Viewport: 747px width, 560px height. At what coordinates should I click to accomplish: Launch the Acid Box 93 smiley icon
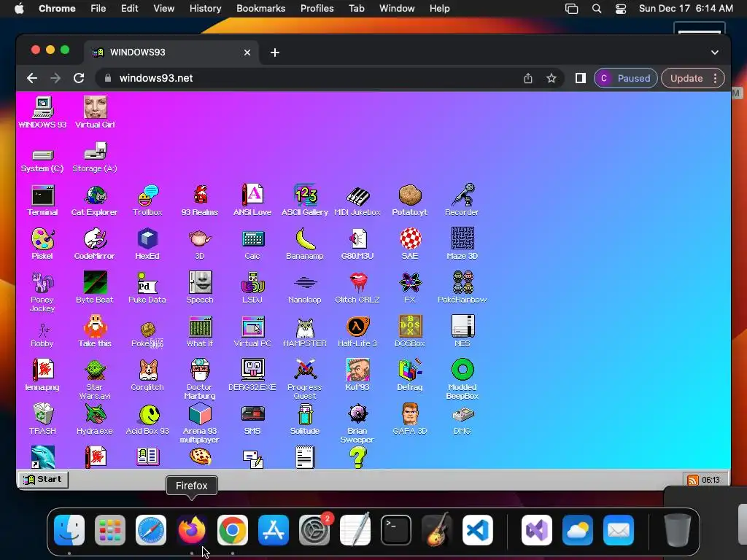click(x=147, y=419)
